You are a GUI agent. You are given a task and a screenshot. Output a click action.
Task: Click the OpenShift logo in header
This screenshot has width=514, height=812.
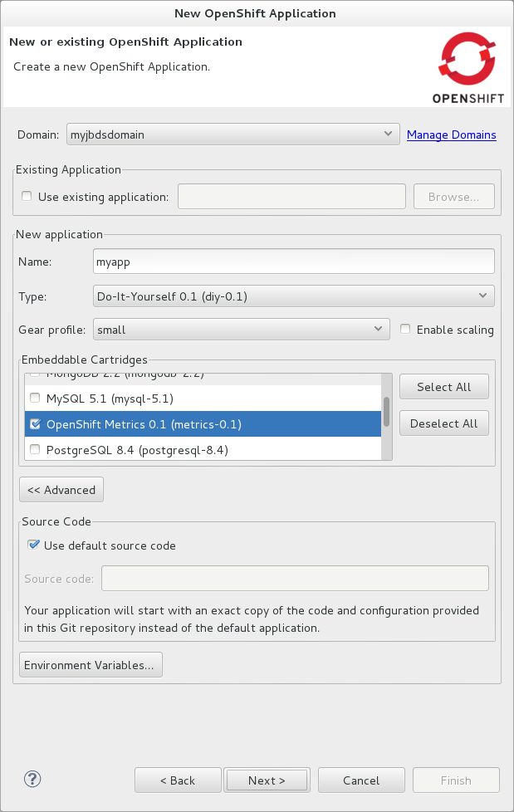pyautogui.click(x=467, y=68)
